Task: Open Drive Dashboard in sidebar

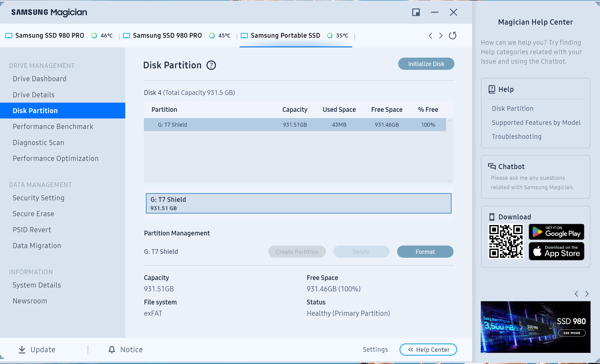Action: [x=39, y=79]
